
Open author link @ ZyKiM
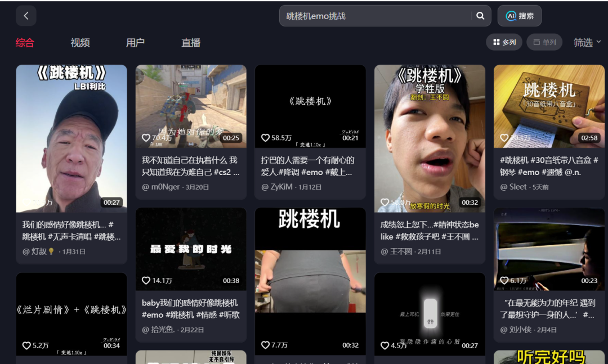277,187
